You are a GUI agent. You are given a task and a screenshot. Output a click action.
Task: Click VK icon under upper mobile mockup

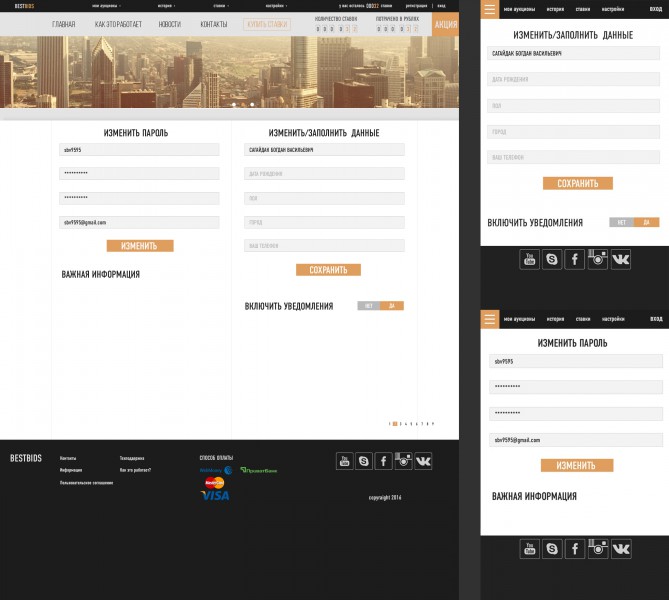[621, 259]
